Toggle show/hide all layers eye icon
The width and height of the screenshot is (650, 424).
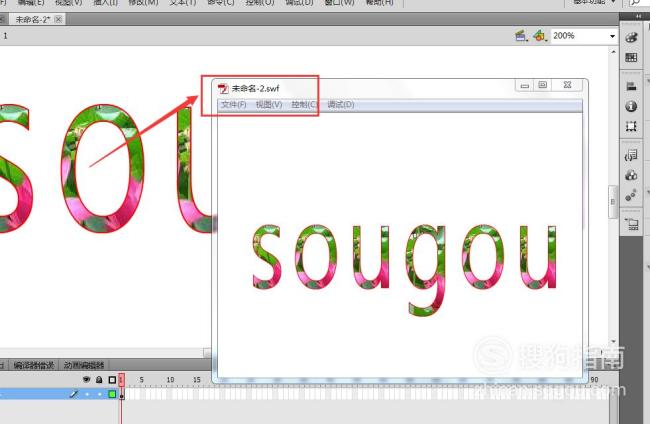[86, 380]
